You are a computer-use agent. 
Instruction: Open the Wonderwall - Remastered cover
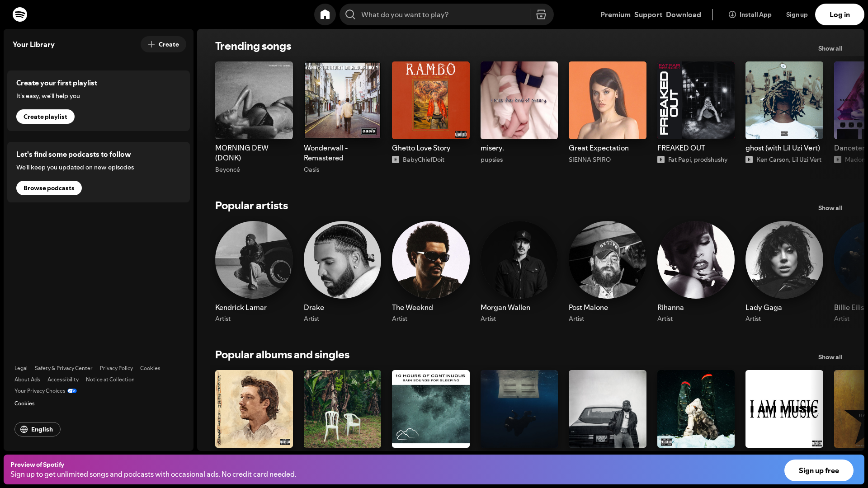click(342, 100)
